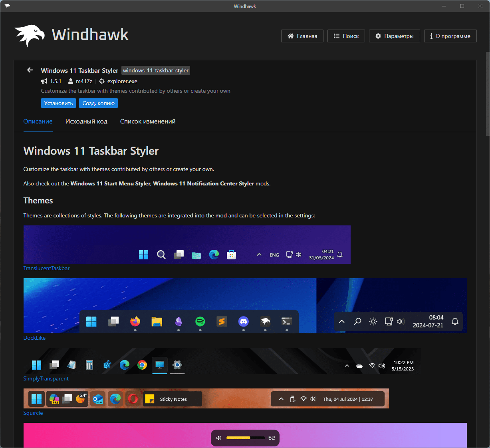The height and width of the screenshot is (448, 490).
Task: Click the Chrome icon in SimplyTransparent preview
Action: (x=142, y=365)
